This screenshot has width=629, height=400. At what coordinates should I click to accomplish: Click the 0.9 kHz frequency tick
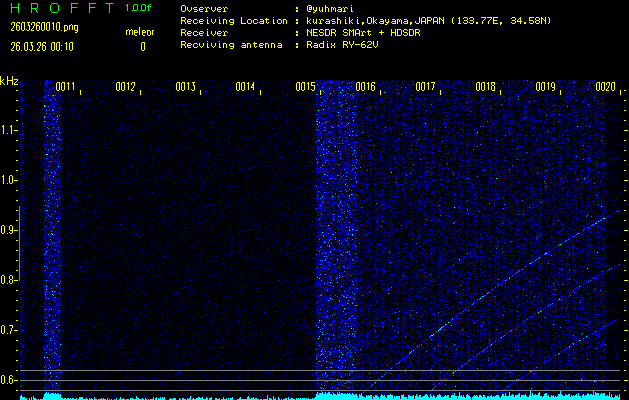click(9, 229)
